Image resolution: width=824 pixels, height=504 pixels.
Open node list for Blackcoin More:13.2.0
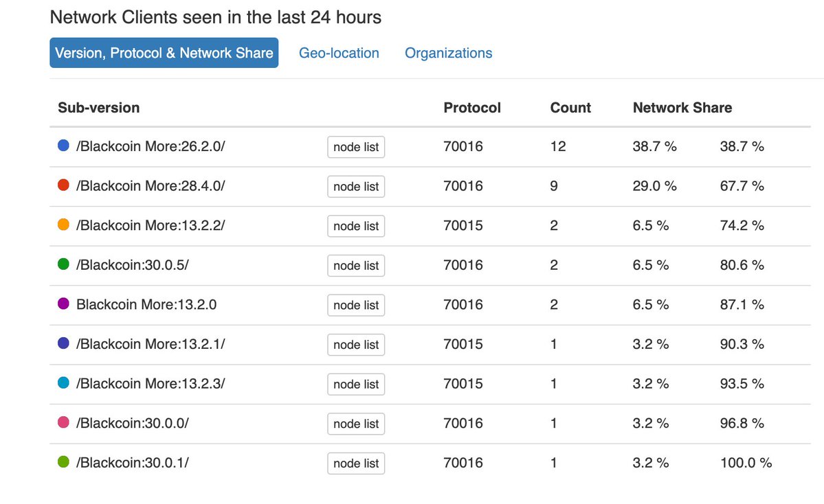point(356,305)
